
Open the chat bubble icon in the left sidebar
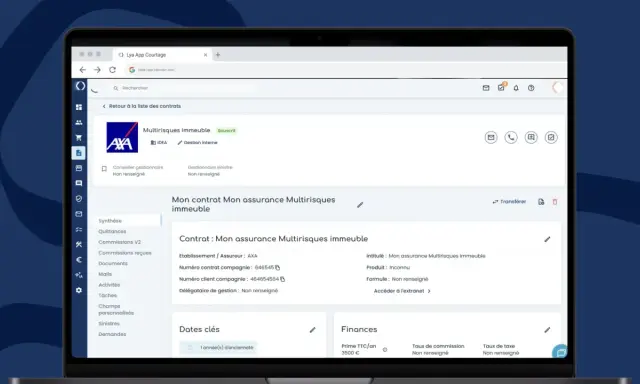pyautogui.click(x=79, y=183)
